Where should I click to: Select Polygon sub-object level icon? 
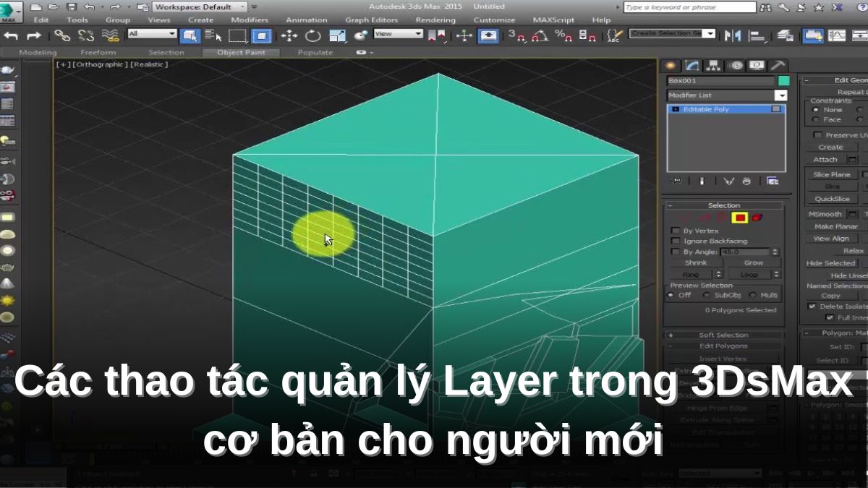pos(739,217)
